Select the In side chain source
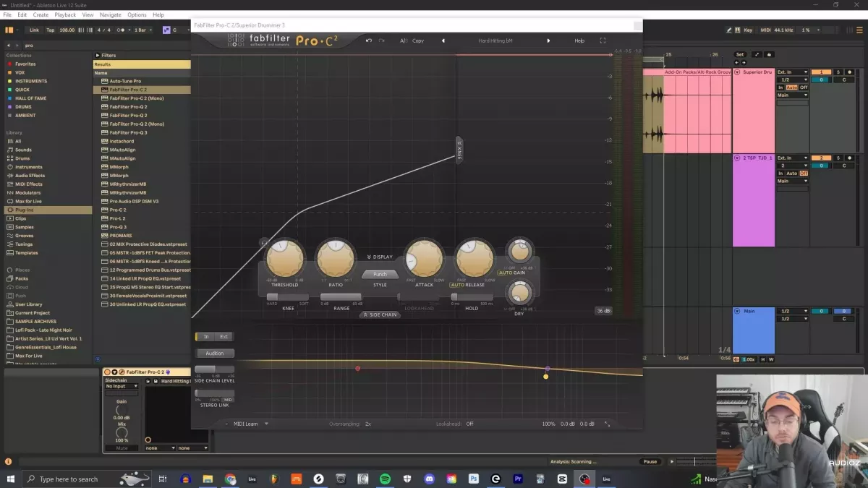This screenshot has width=868, height=488. (206, 337)
